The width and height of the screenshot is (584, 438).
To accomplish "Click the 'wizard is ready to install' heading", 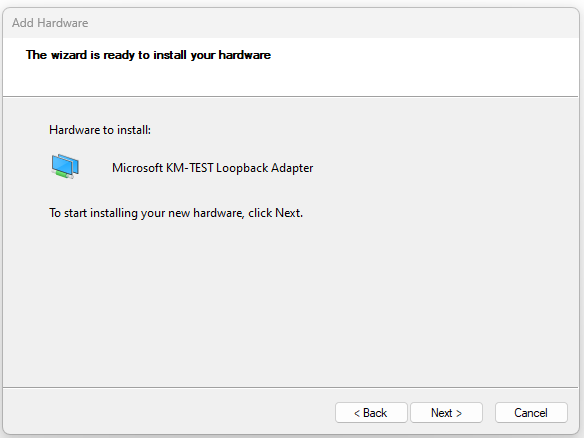I will pos(148,55).
